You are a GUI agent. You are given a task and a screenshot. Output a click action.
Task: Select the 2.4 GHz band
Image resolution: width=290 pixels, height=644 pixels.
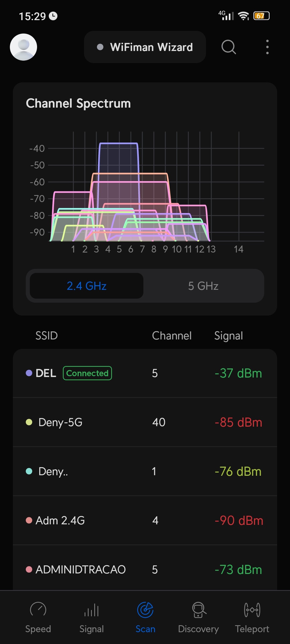click(86, 286)
